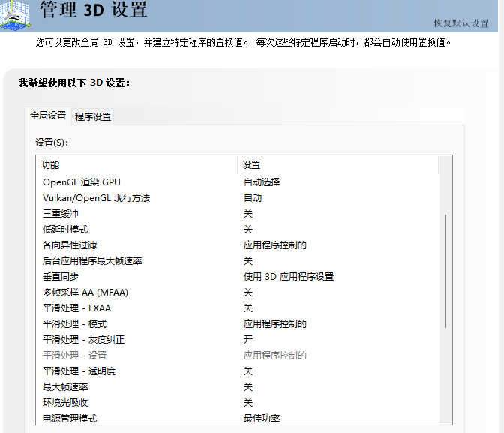This screenshot has height=433, width=504.
Task: Click the 功能 column header
Action: (x=51, y=164)
